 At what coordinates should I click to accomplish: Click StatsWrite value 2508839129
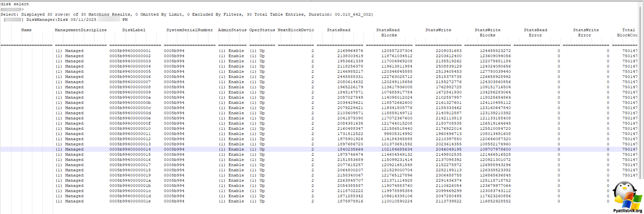coord(449,66)
